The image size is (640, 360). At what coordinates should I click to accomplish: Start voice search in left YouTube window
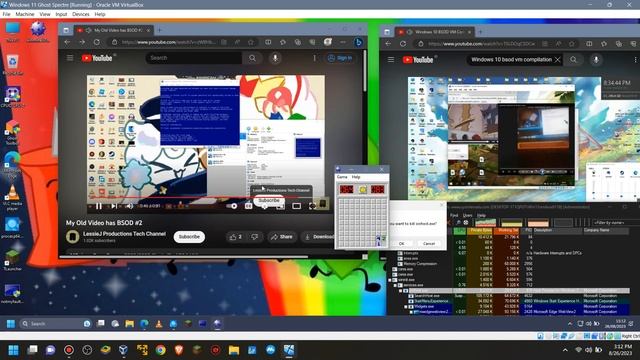[275, 58]
